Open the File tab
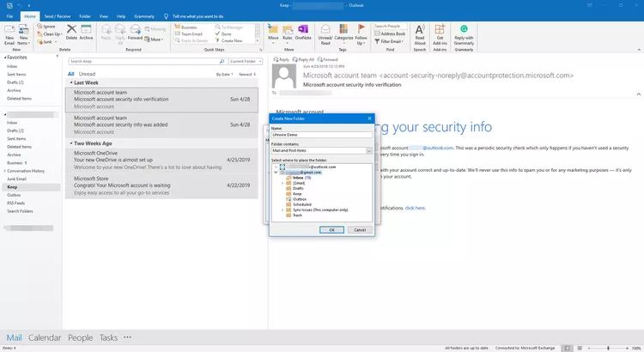 [x=9, y=16]
